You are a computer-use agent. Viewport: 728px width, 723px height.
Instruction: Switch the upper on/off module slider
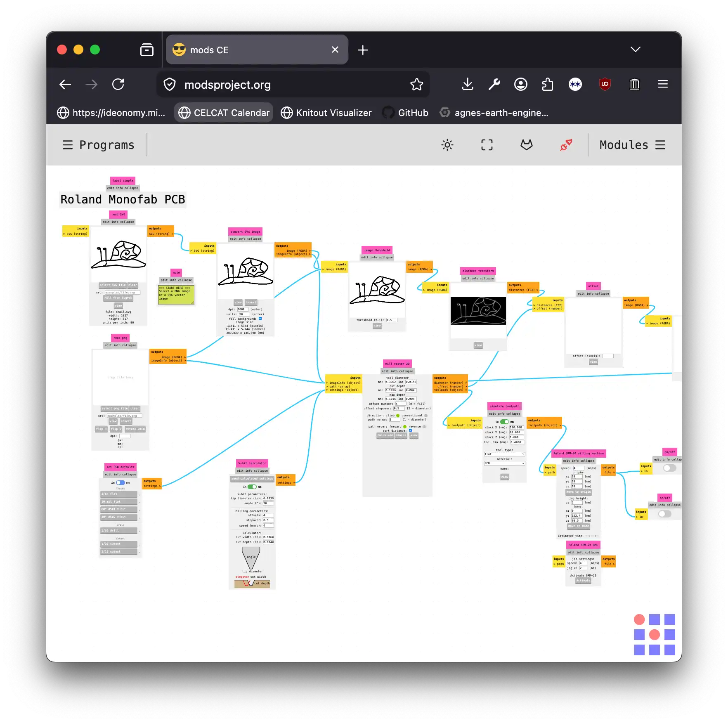[669, 468]
